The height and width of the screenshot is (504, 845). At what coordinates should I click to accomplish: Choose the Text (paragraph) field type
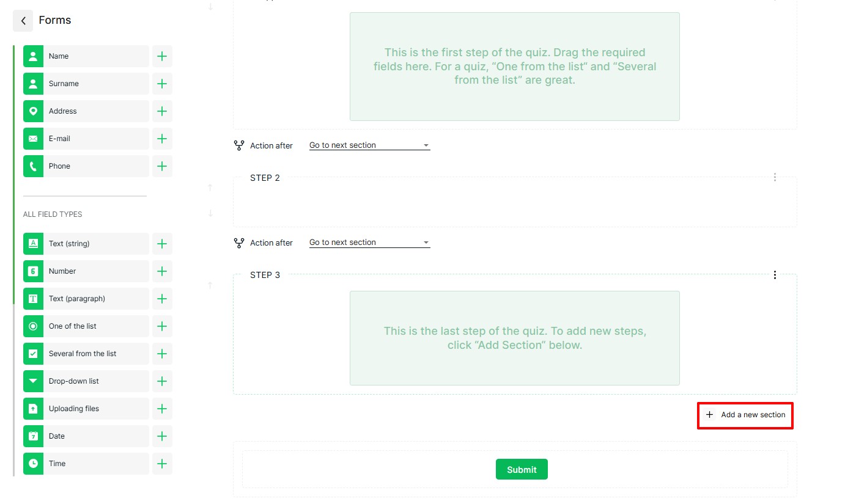pyautogui.click(x=86, y=299)
